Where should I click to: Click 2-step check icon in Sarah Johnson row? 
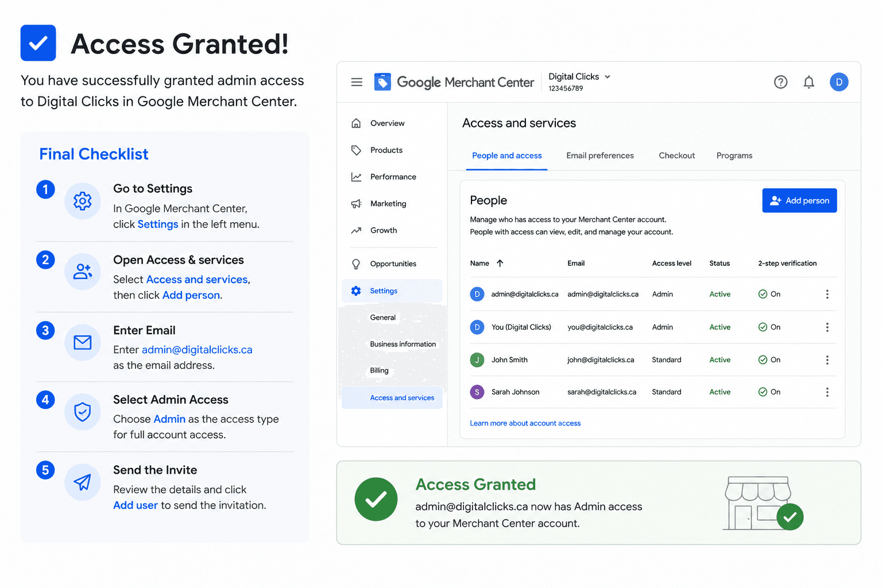pos(763,392)
